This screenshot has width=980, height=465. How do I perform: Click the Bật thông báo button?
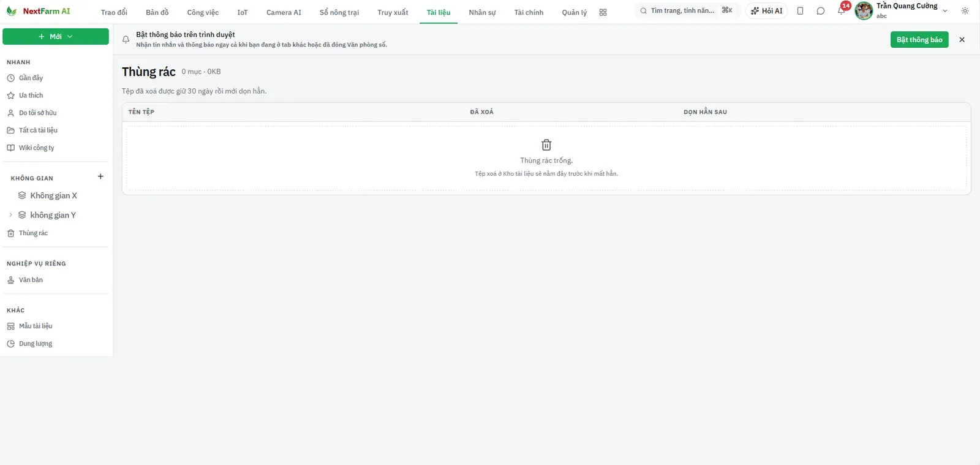[919, 40]
